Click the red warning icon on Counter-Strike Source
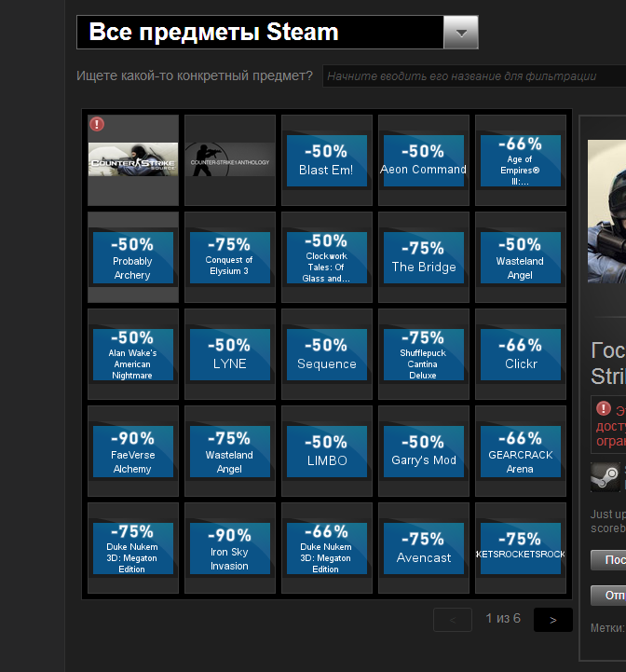626x672 pixels. click(97, 124)
